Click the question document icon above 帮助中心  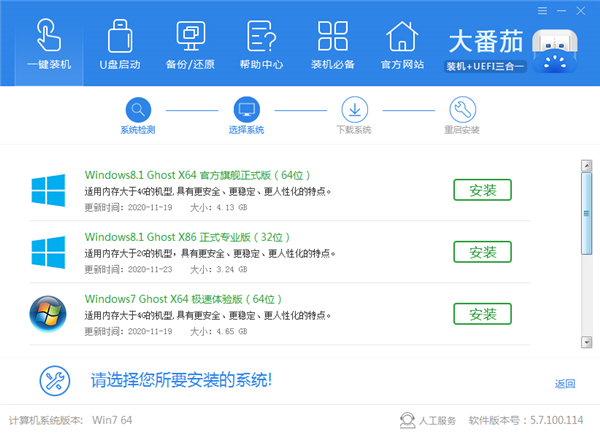(261, 36)
